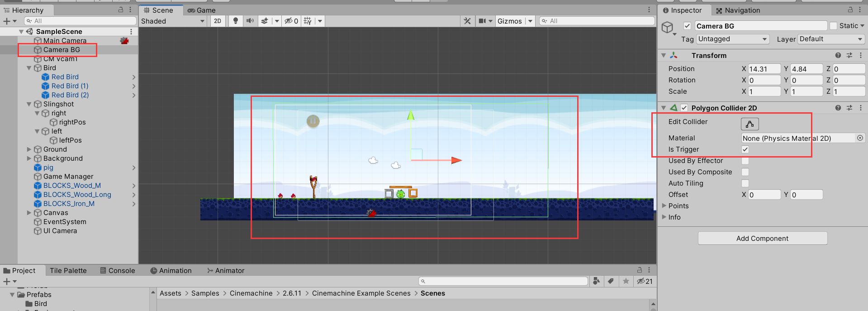Switch to the Navigation tab

738,10
